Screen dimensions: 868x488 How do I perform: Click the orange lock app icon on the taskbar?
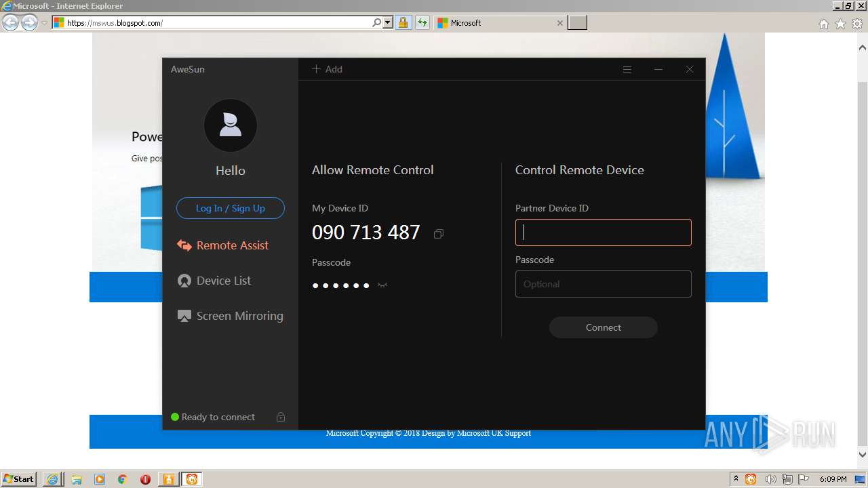(168, 479)
